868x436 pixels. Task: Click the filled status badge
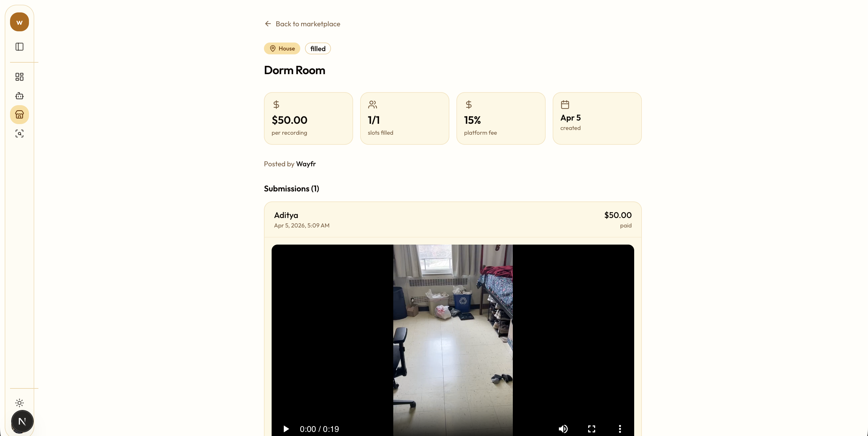[x=317, y=48]
